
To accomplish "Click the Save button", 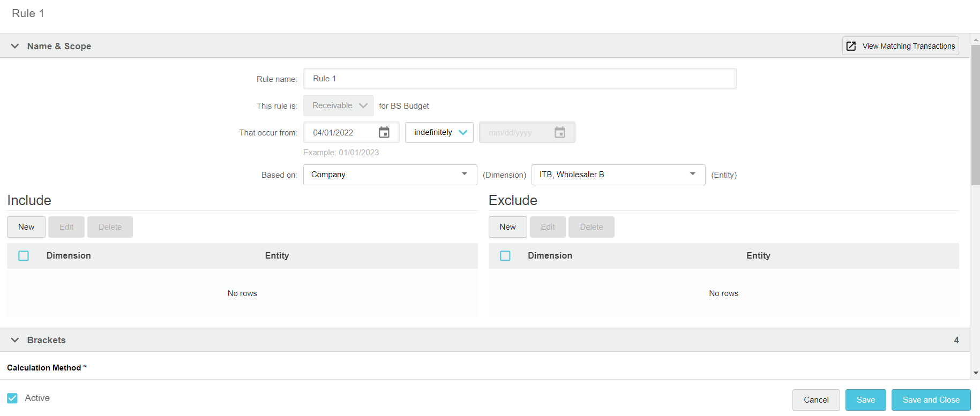I will (x=865, y=400).
